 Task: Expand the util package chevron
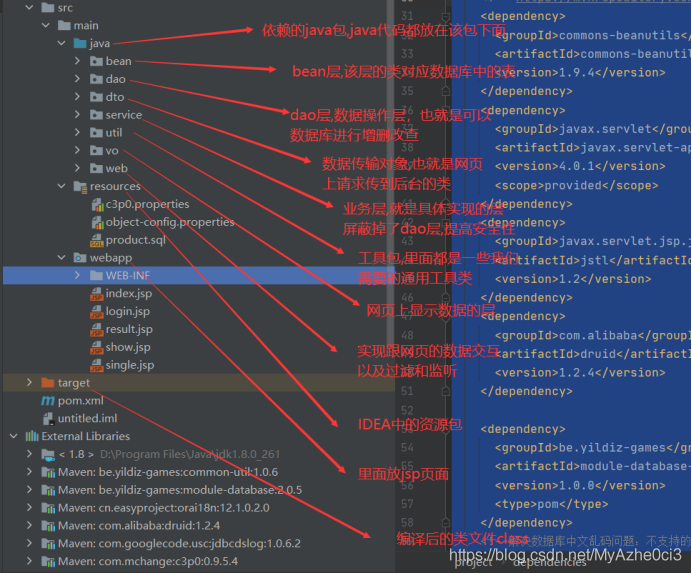point(77,132)
